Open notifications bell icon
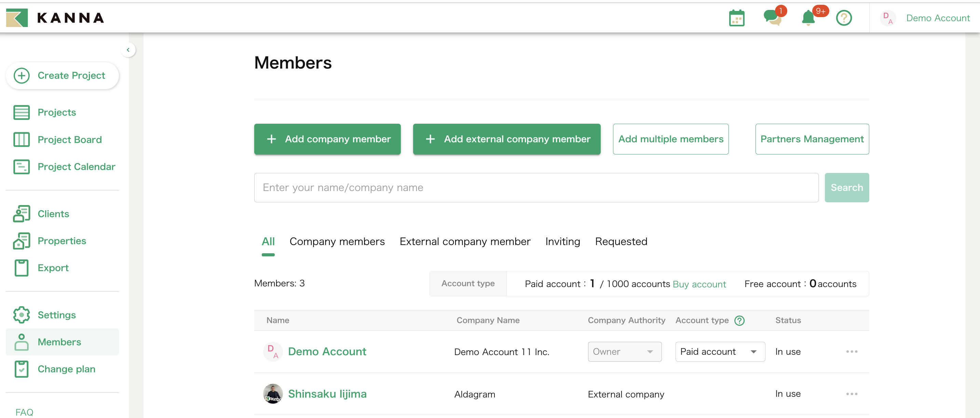Image resolution: width=980 pixels, height=418 pixels. click(808, 18)
